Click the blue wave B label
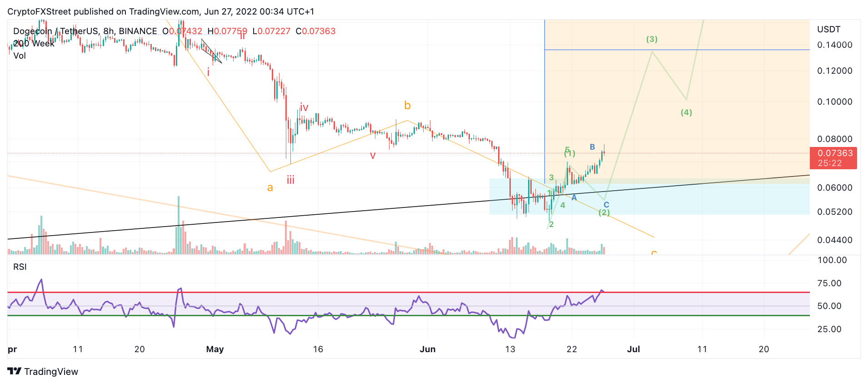868x384 pixels. coord(592,147)
